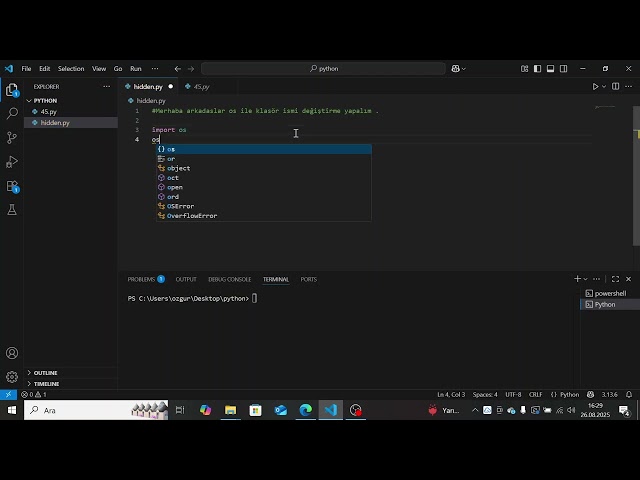Switch to the 45.py editor tab
The image size is (640, 480).
pos(200,87)
